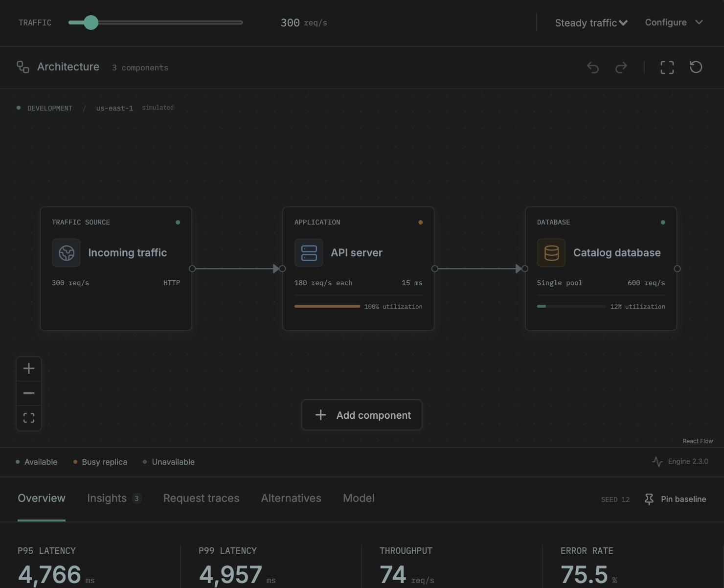This screenshot has width=724, height=588.
Task: Click the Architecture diagram icon
Action: 23,67
